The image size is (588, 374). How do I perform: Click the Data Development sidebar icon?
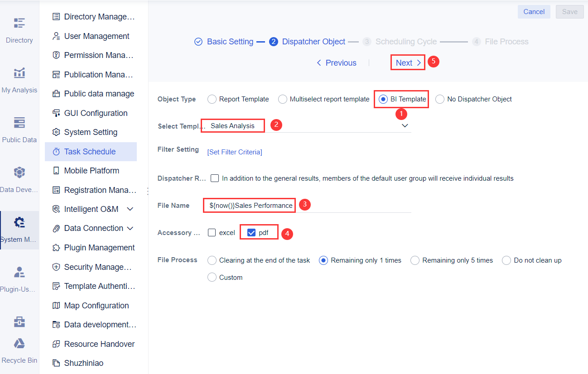click(19, 177)
